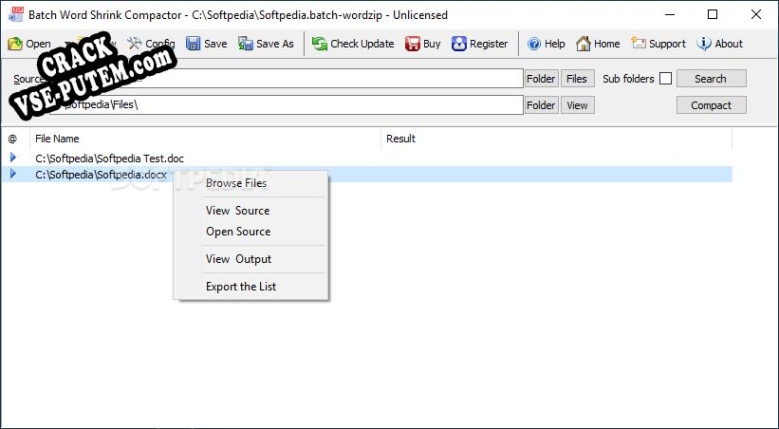Screen dimensions: 779x429
Task: Click the Search button
Action: coord(711,78)
